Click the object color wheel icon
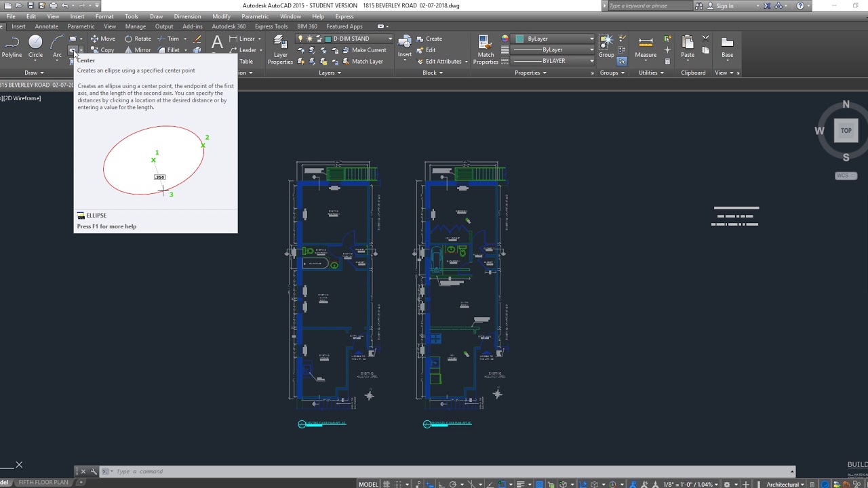Screen dimensions: 868x488 (505, 39)
